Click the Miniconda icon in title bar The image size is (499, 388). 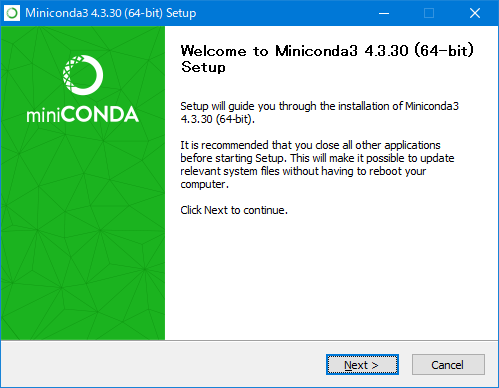pos(12,13)
